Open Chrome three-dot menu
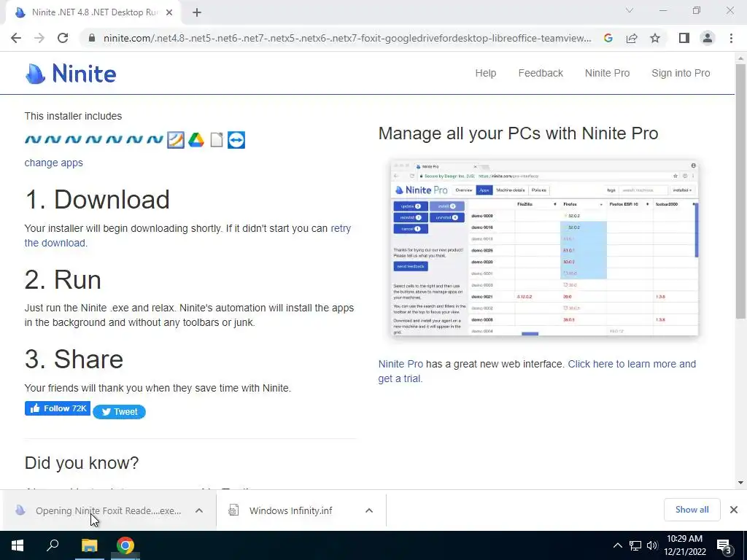 [x=731, y=38]
